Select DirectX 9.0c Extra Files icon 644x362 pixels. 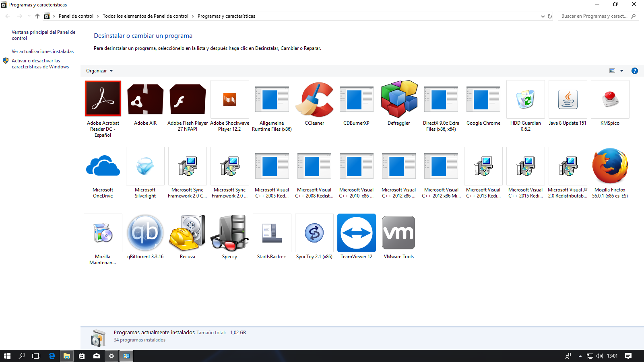tap(441, 99)
